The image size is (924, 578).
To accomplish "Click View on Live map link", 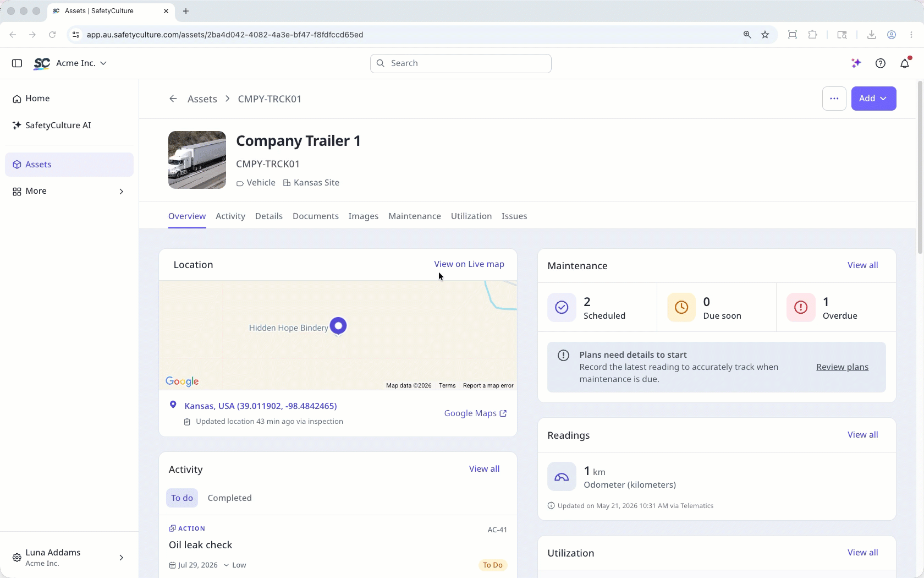I will click(469, 264).
